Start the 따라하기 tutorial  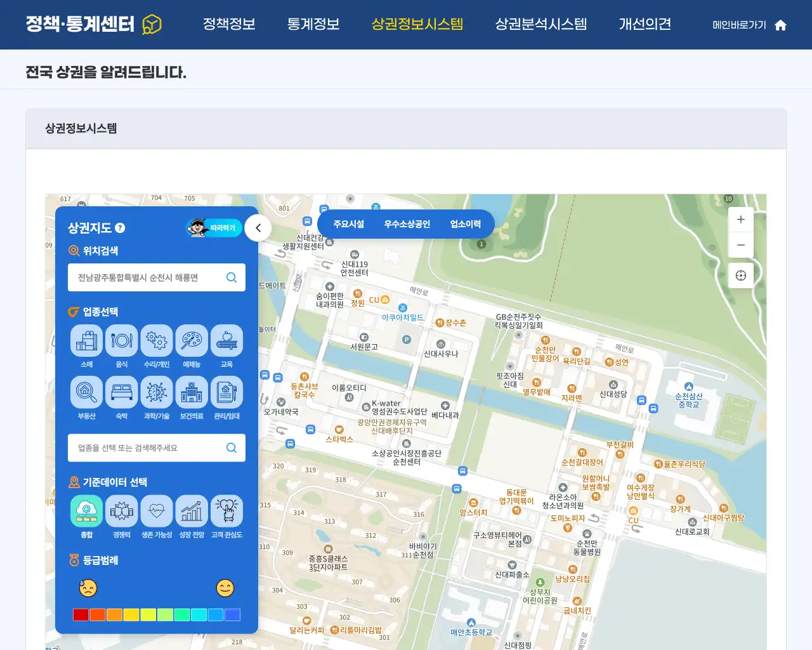point(214,227)
